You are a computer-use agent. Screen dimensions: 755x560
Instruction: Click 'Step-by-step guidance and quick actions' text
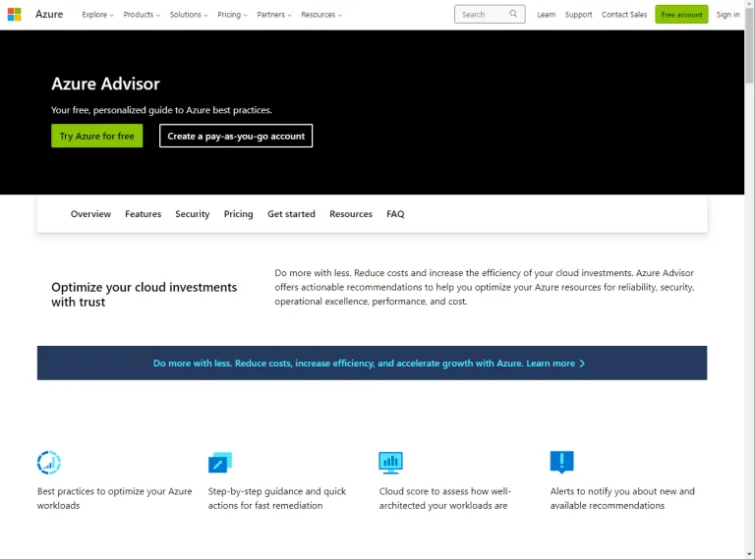coord(277,498)
